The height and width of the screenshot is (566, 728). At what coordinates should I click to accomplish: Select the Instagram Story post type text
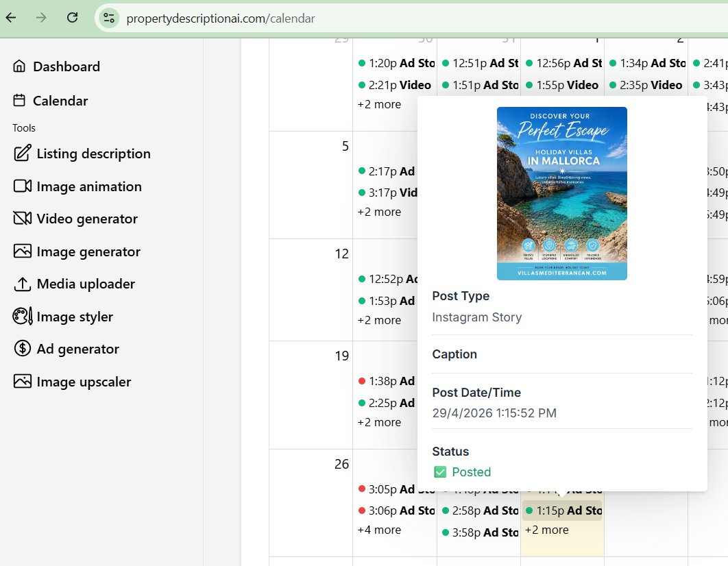[477, 317]
